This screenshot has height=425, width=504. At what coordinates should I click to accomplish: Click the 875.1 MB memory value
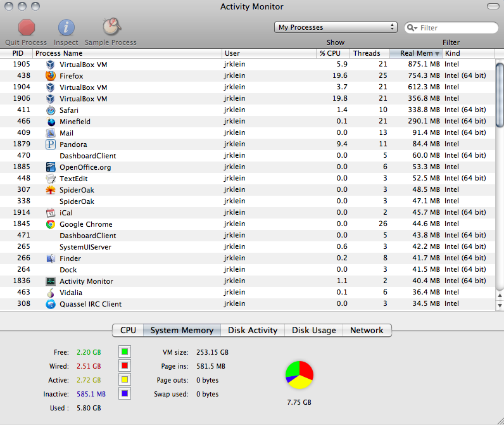pyautogui.click(x=424, y=64)
